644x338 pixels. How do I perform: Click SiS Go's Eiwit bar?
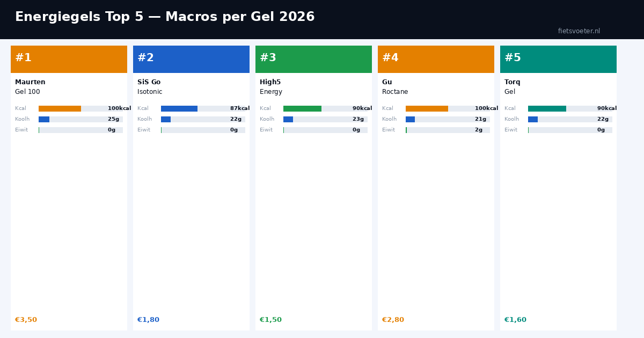point(203,130)
